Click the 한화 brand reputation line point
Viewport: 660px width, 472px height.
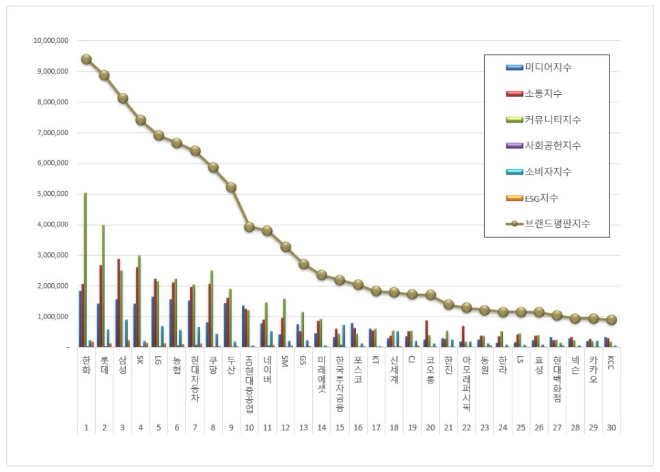86,59
